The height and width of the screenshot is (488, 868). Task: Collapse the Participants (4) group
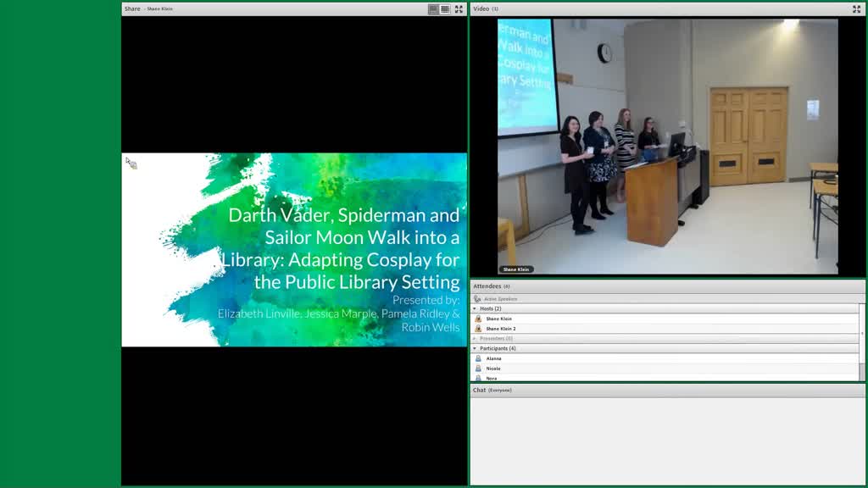475,348
